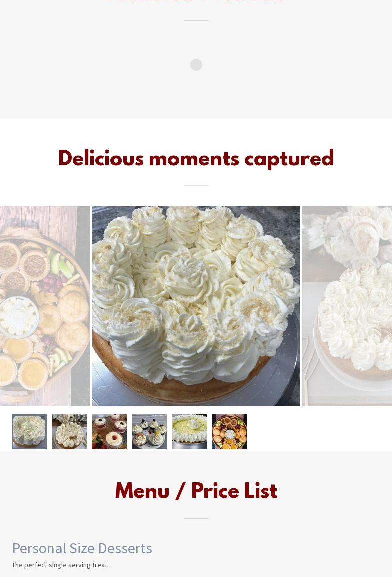
Task: Click 'The perfect single serving treat.' text
Action: (x=60, y=565)
